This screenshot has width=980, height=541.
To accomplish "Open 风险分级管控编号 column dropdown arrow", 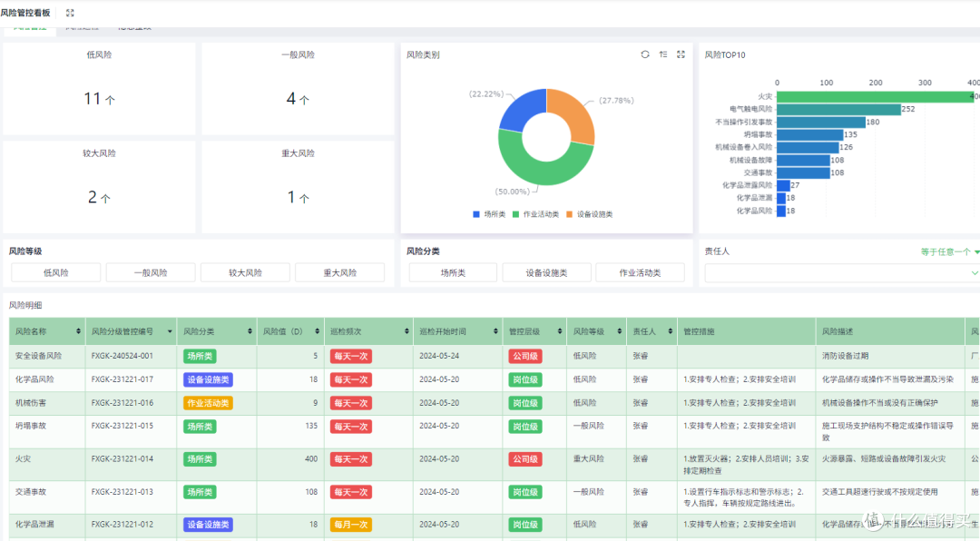I will pos(170,331).
